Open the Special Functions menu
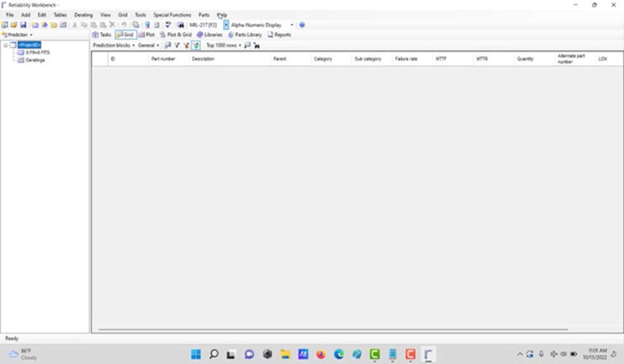 [x=172, y=15]
